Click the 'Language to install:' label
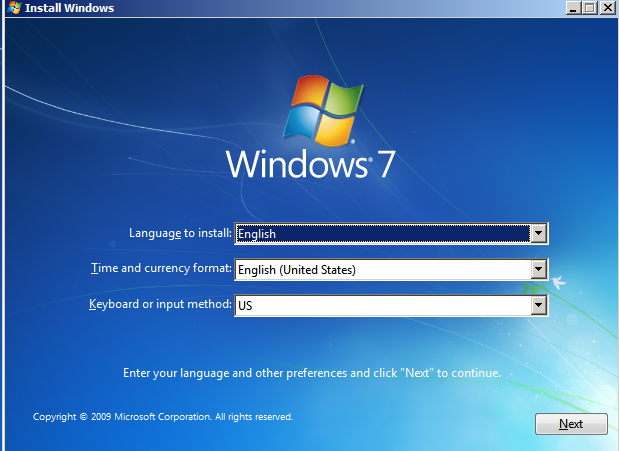This screenshot has height=451, width=619. tap(180, 233)
